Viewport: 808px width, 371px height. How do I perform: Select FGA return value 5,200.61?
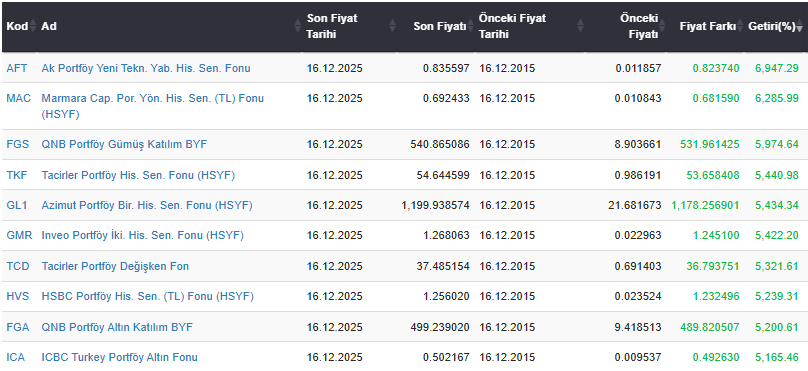[x=777, y=327]
